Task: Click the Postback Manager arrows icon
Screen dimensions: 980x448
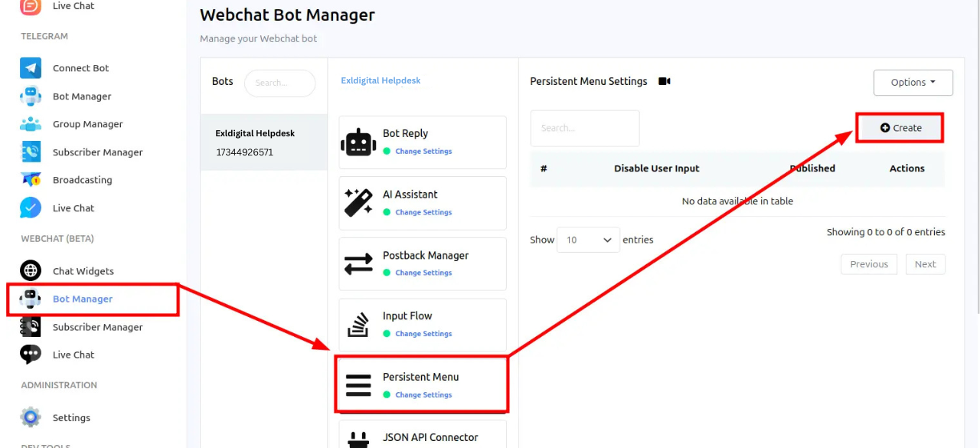Action: (358, 263)
